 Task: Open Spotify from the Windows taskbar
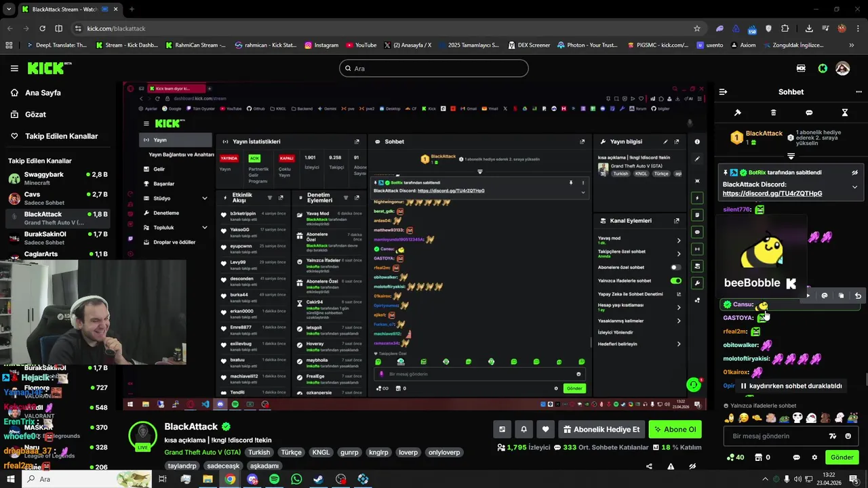tap(274, 479)
